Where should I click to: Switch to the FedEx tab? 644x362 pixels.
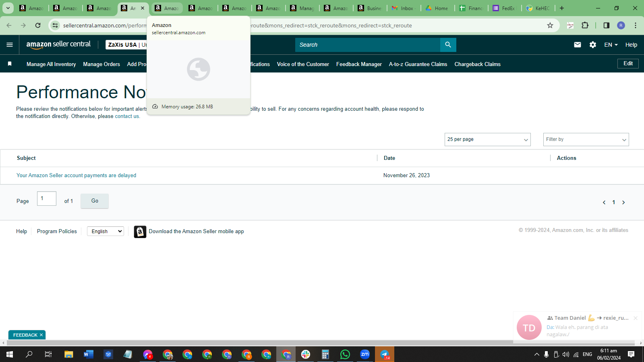[x=505, y=8]
